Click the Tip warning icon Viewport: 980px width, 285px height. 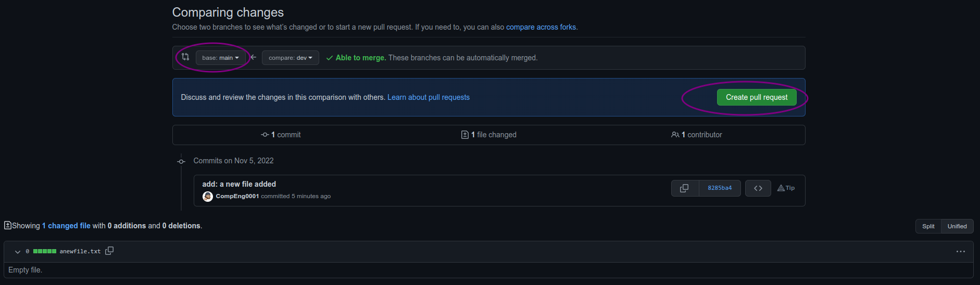pyautogui.click(x=781, y=188)
